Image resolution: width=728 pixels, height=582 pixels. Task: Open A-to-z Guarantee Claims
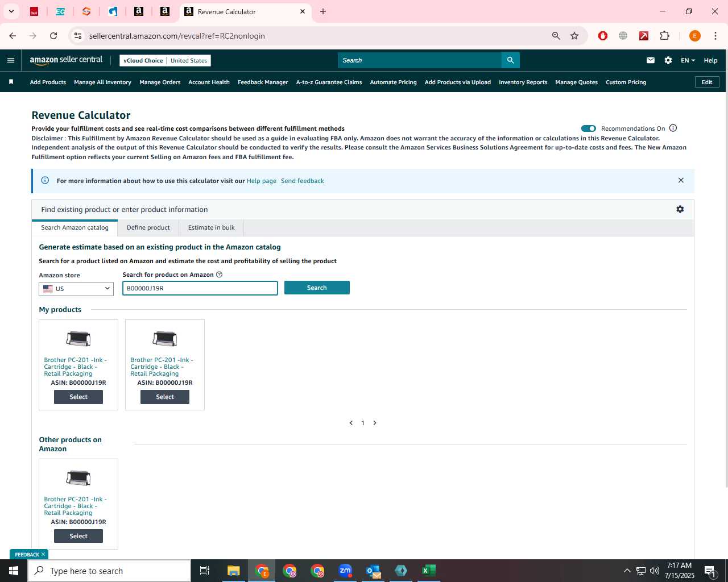pyautogui.click(x=329, y=82)
